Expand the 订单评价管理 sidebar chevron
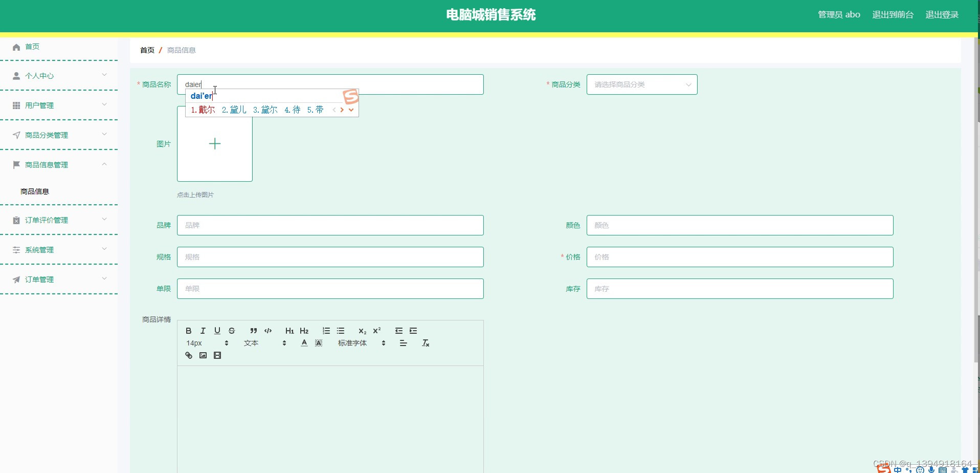This screenshot has width=980, height=473. coord(104,220)
